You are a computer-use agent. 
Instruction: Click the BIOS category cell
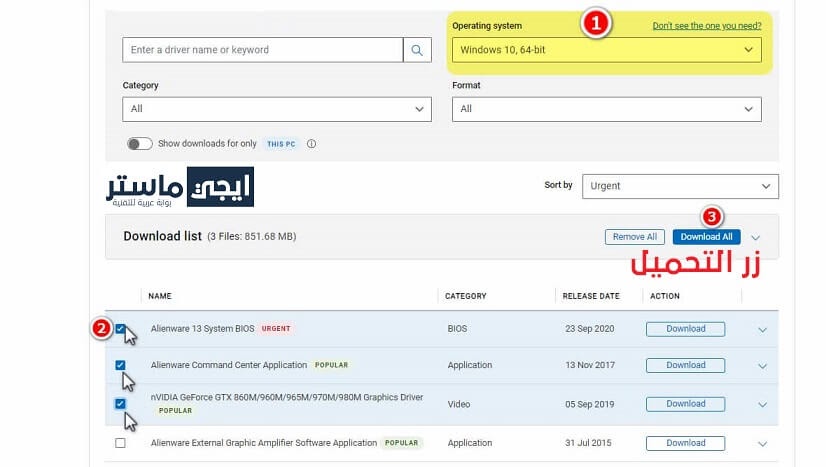pos(457,329)
